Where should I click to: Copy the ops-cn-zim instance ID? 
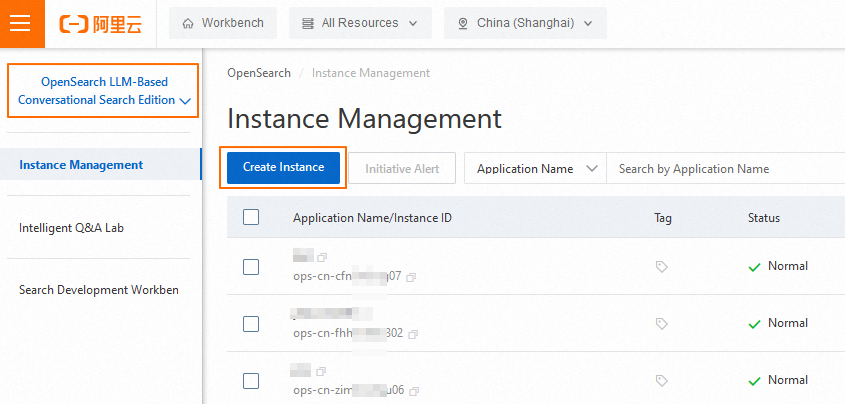(x=414, y=391)
